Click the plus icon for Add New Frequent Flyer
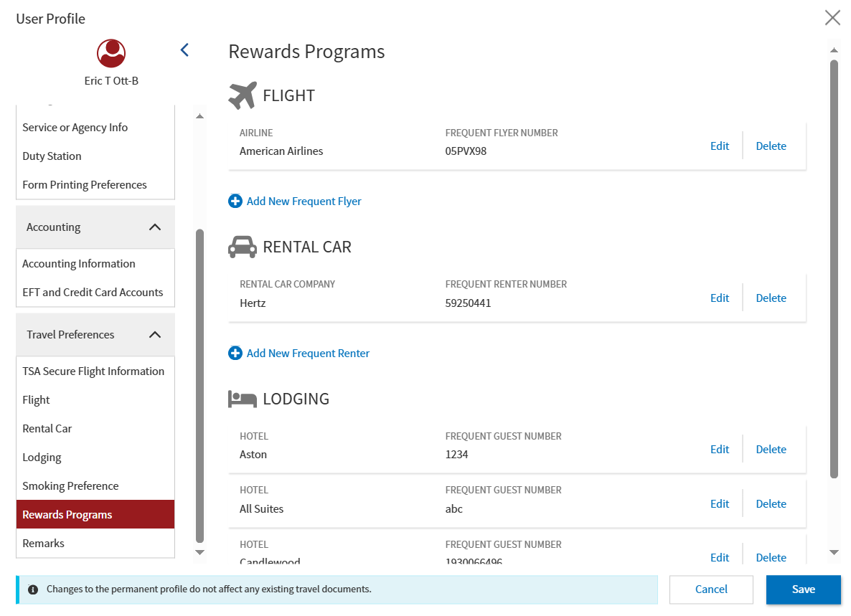Image resolution: width=851 pixels, height=616 pixels. coord(235,202)
